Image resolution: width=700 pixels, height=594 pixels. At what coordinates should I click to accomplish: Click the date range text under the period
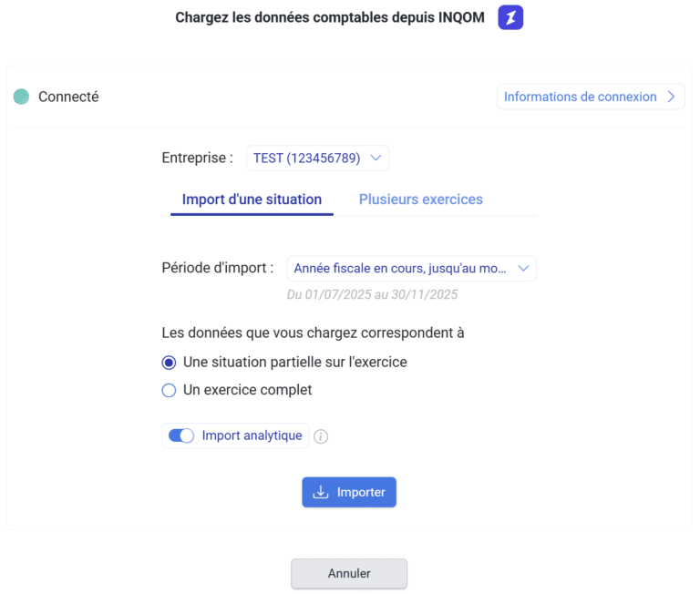[372, 294]
